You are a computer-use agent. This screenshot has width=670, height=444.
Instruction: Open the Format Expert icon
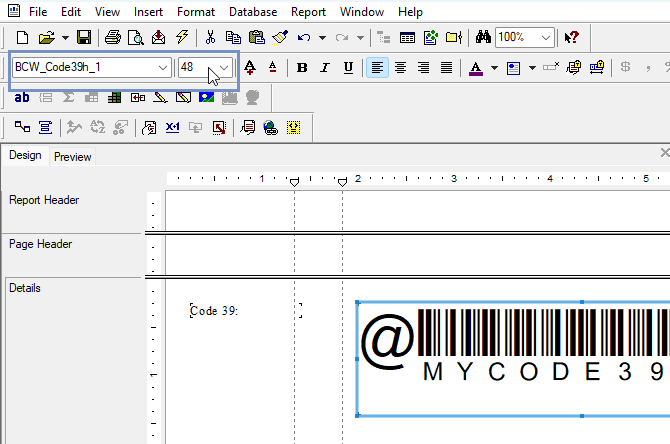tap(248, 127)
